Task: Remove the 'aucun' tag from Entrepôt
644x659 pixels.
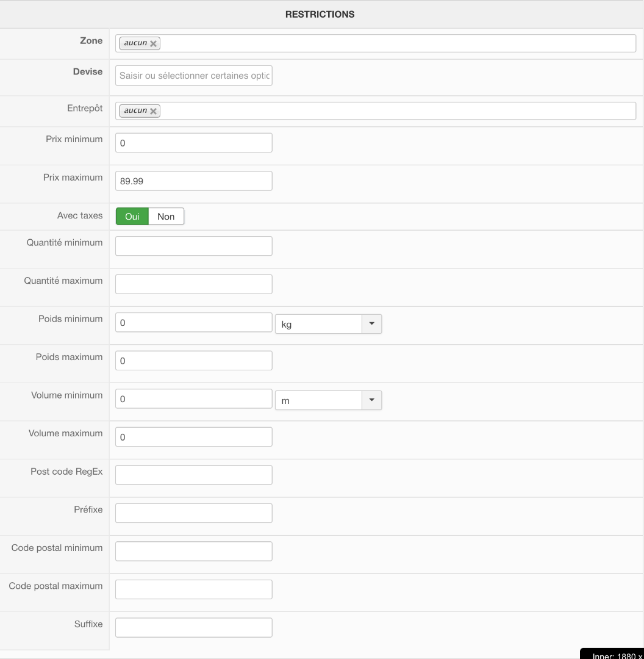Action: click(154, 111)
